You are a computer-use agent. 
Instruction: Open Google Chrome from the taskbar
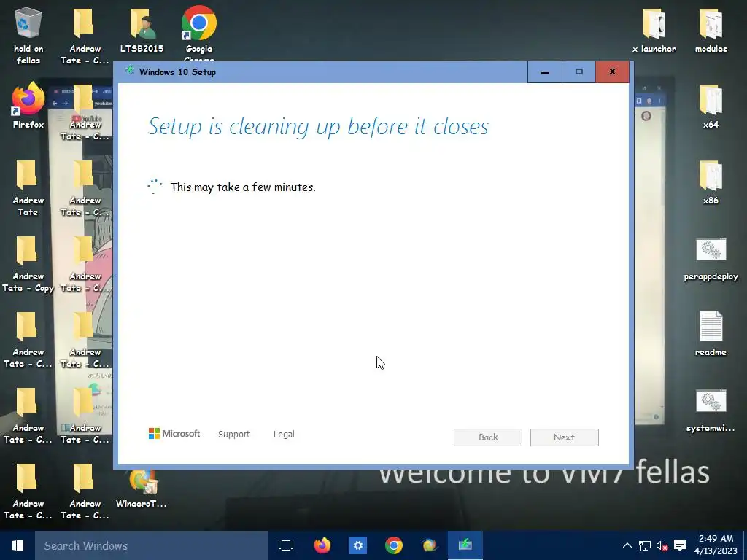click(394, 545)
